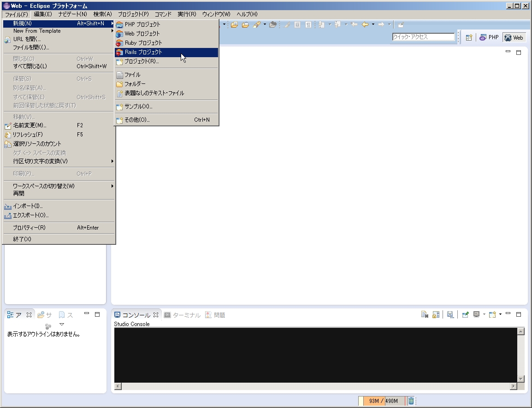Screen dimensions: 532x408
Task: Focus the クイック・アクセス search field
Action: (x=423, y=37)
